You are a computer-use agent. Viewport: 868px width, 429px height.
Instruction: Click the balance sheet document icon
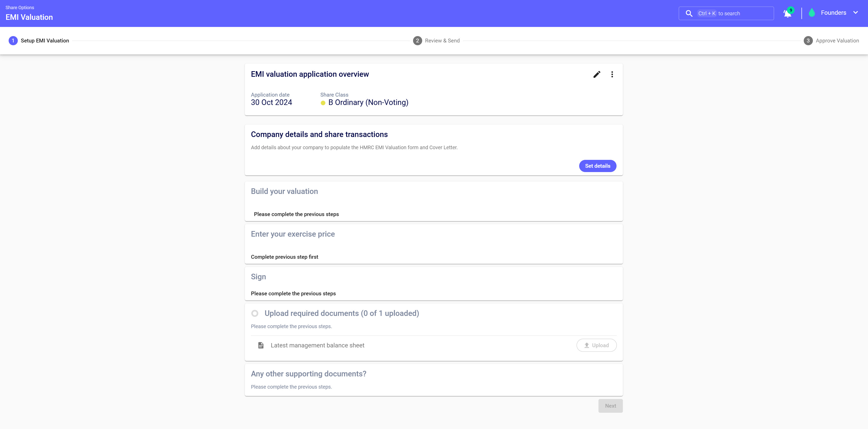point(261,345)
